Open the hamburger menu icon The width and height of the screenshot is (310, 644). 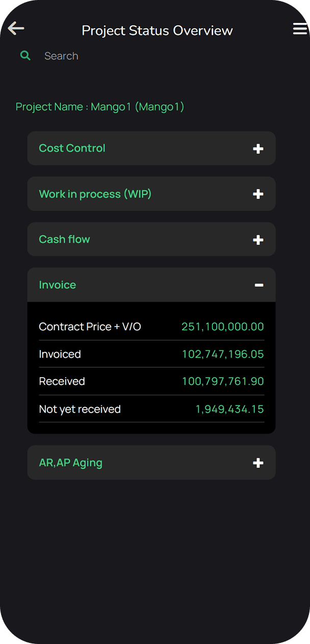pyautogui.click(x=300, y=29)
